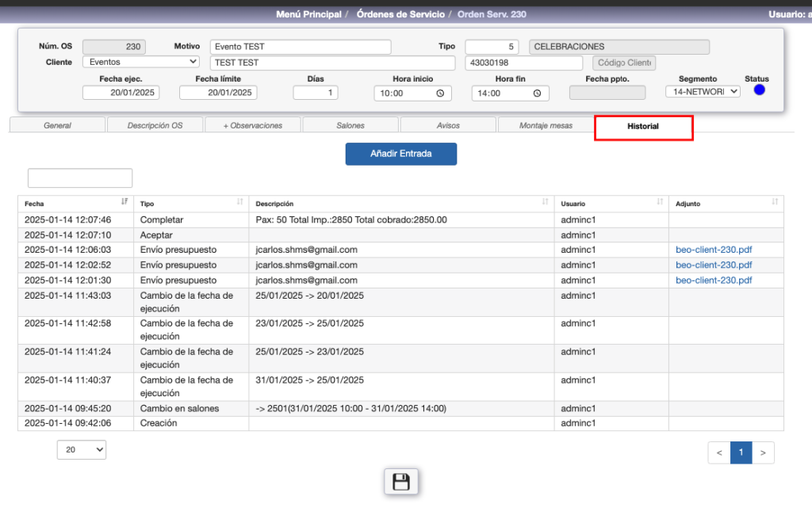Viewport: 812px width, 523px height.
Task: Click the floppy disk save icon
Action: pos(401,482)
